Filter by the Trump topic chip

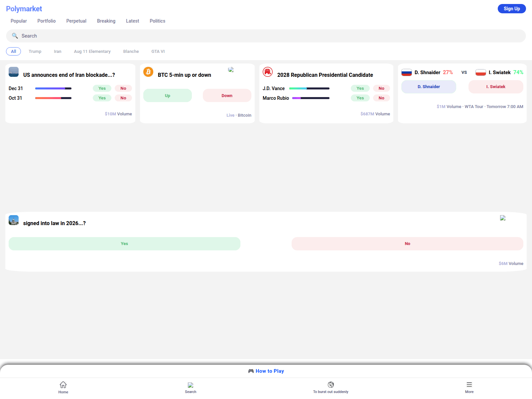coord(35,52)
